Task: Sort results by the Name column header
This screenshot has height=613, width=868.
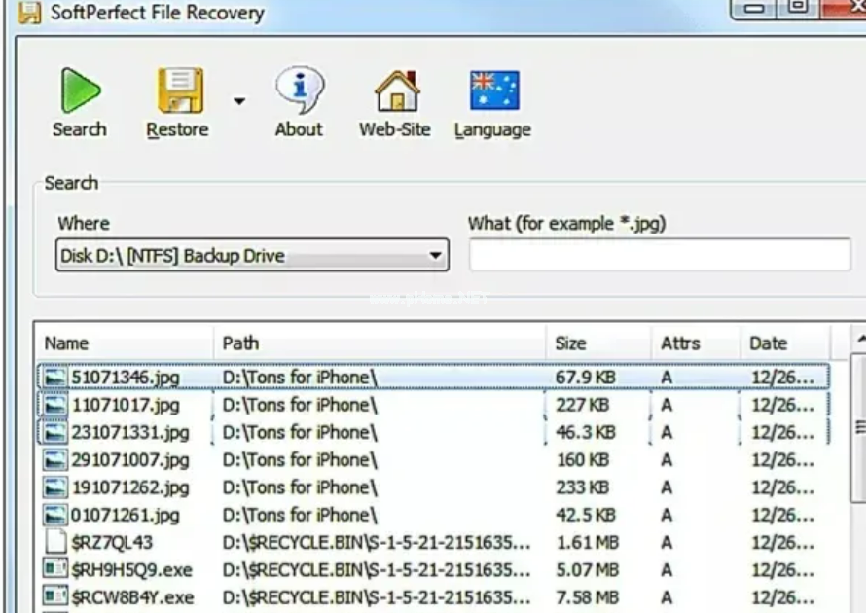Action: tap(126, 343)
